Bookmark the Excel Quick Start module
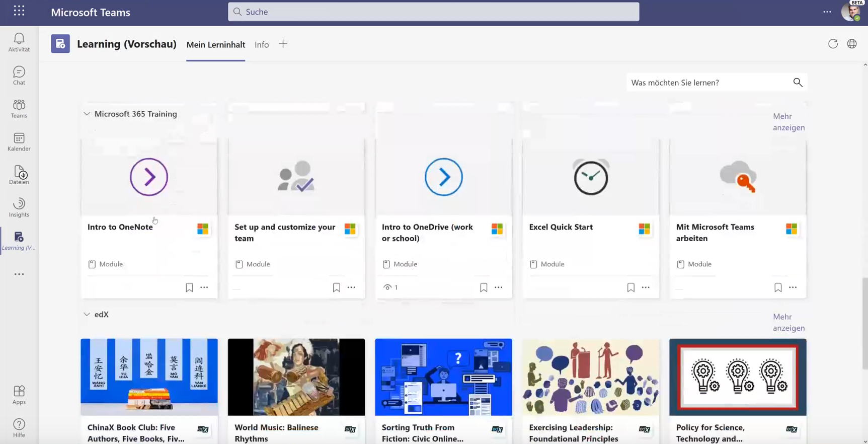The height and width of the screenshot is (444, 868). 630,287
